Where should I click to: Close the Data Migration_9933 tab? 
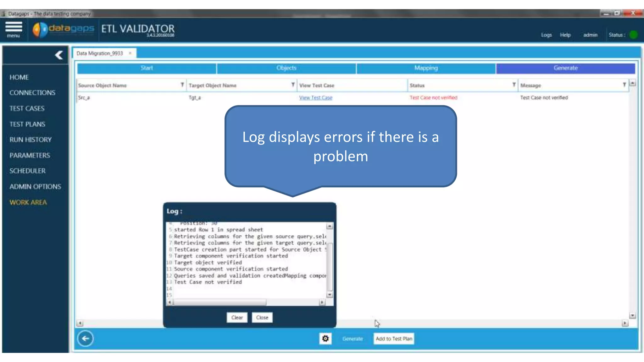coord(130,53)
